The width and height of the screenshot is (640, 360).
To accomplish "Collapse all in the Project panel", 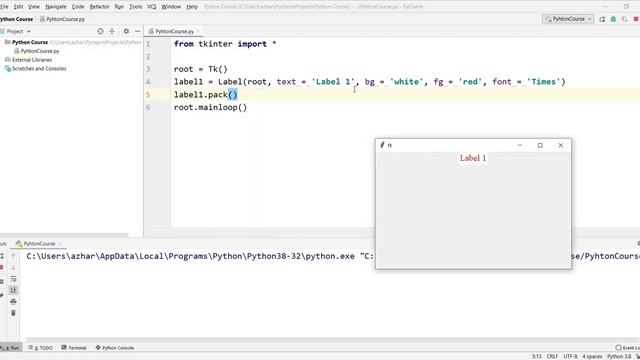I will coord(112,31).
